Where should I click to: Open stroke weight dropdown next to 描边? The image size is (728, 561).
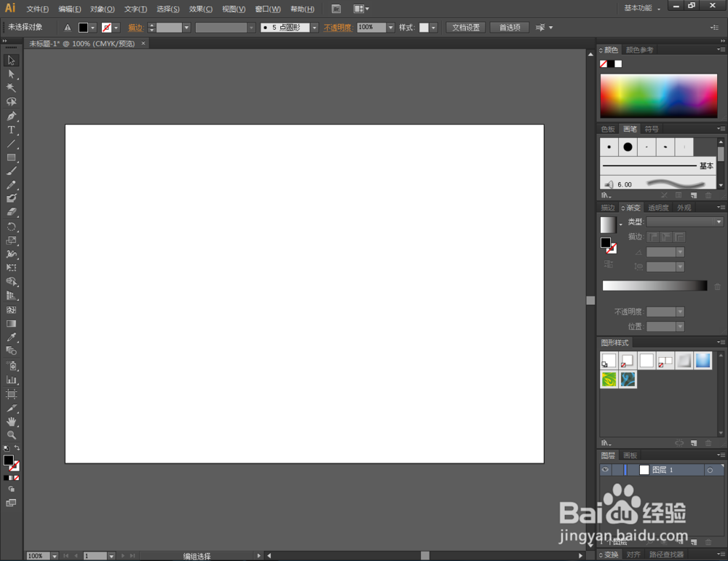coord(186,28)
